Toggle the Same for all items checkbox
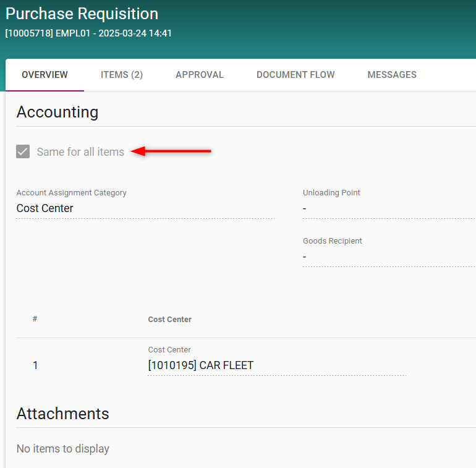 click(x=23, y=151)
